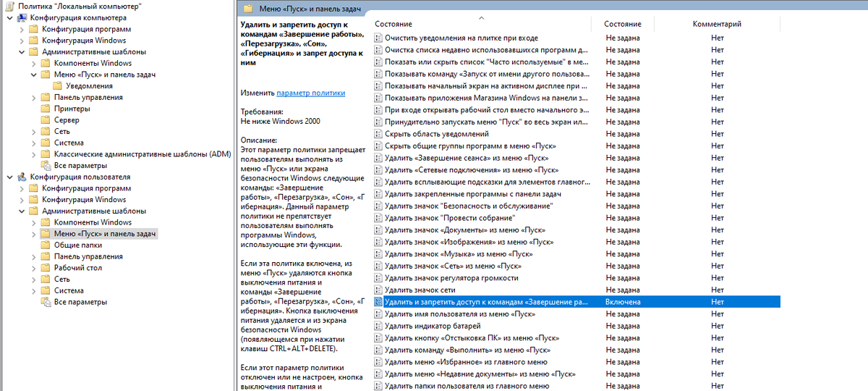Click policy icon for «Удалить значок сети»
Viewport: 868px width, 391px height.
coord(378,290)
